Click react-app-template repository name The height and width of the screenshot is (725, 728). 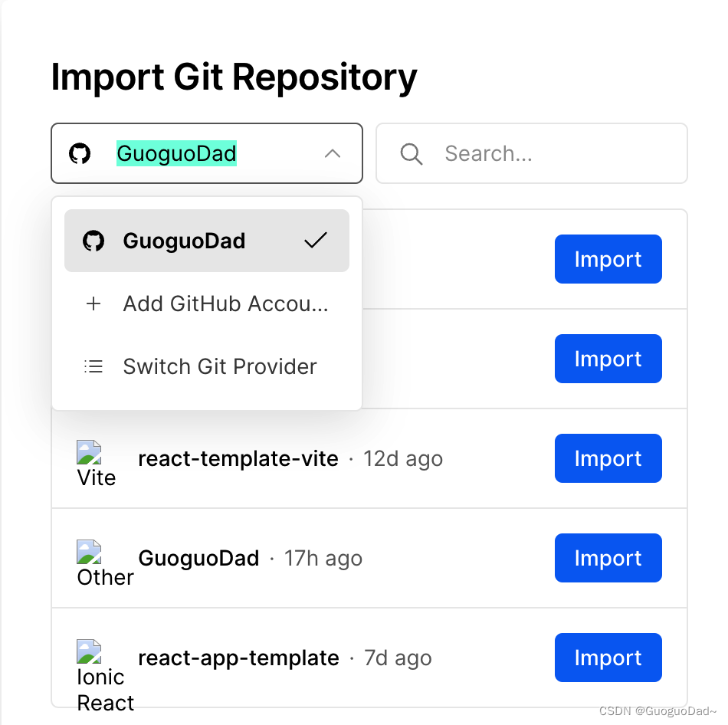point(238,658)
